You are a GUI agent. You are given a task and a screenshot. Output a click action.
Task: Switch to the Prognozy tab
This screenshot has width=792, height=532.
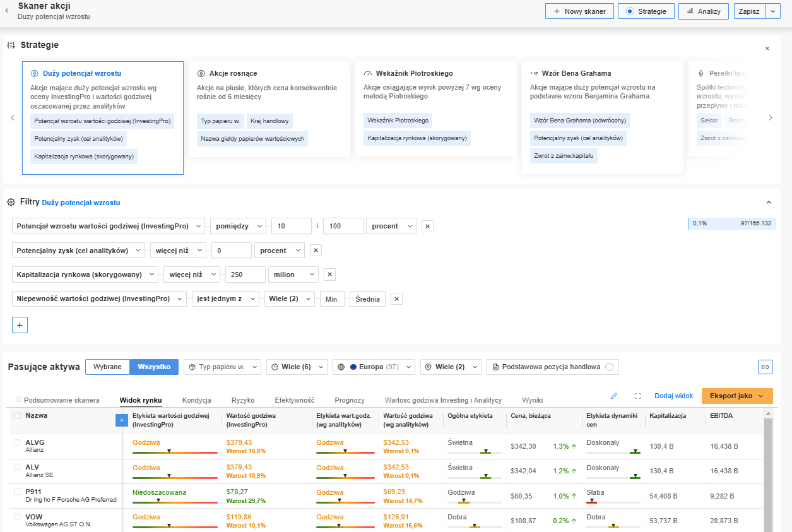[350, 400]
